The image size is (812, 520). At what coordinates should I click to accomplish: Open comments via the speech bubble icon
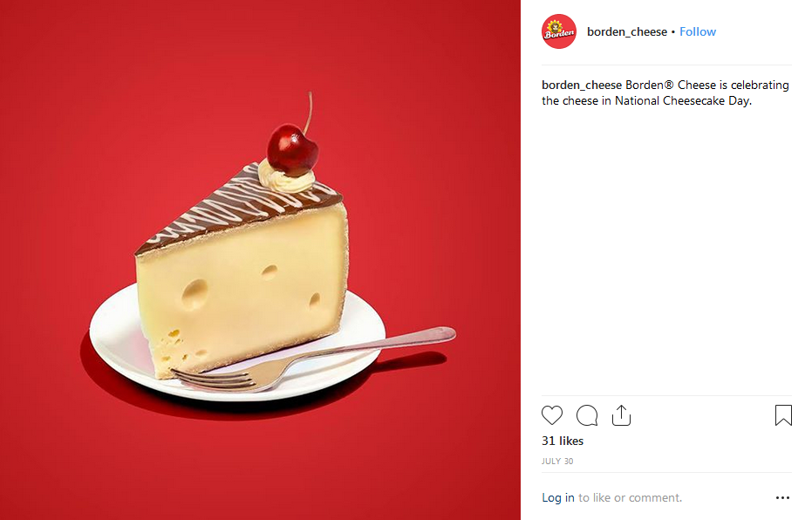[587, 415]
